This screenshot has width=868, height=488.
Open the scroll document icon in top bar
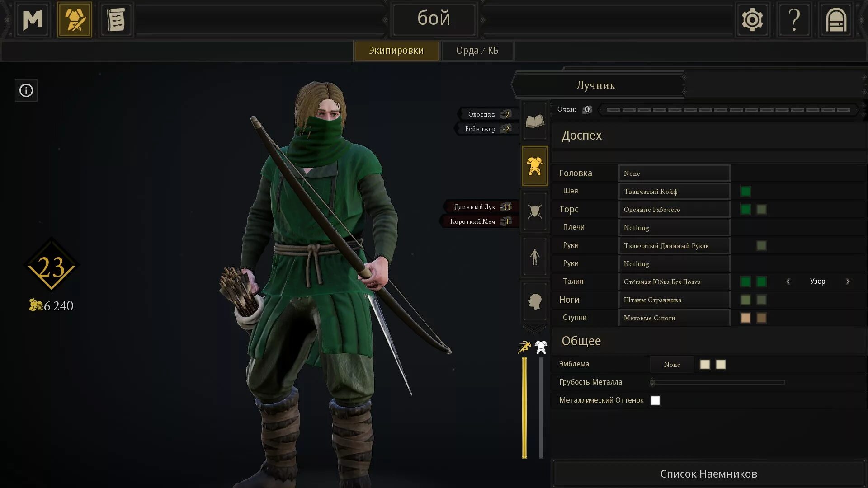point(116,20)
